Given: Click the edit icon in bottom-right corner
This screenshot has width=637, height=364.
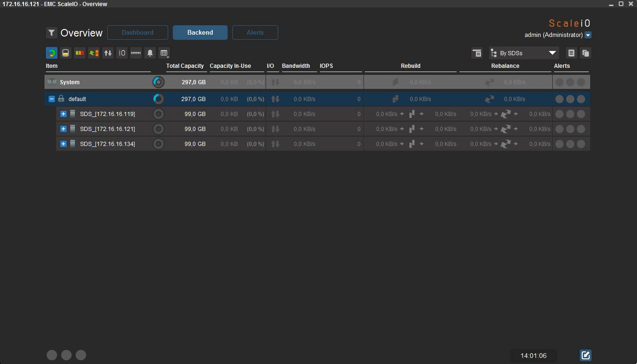Looking at the screenshot, I should click(x=585, y=355).
